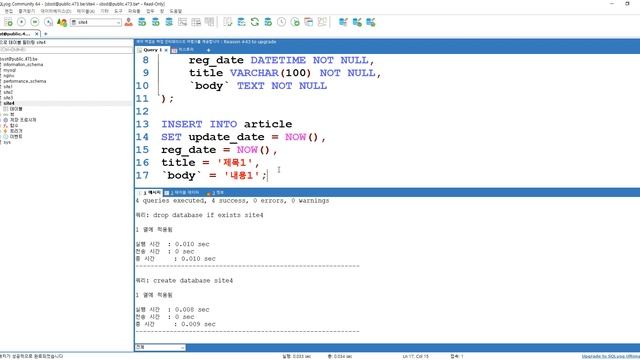Screen dimensions: 640x360
Task: Click the "4 queries executed" message line
Action: [x=232, y=201]
